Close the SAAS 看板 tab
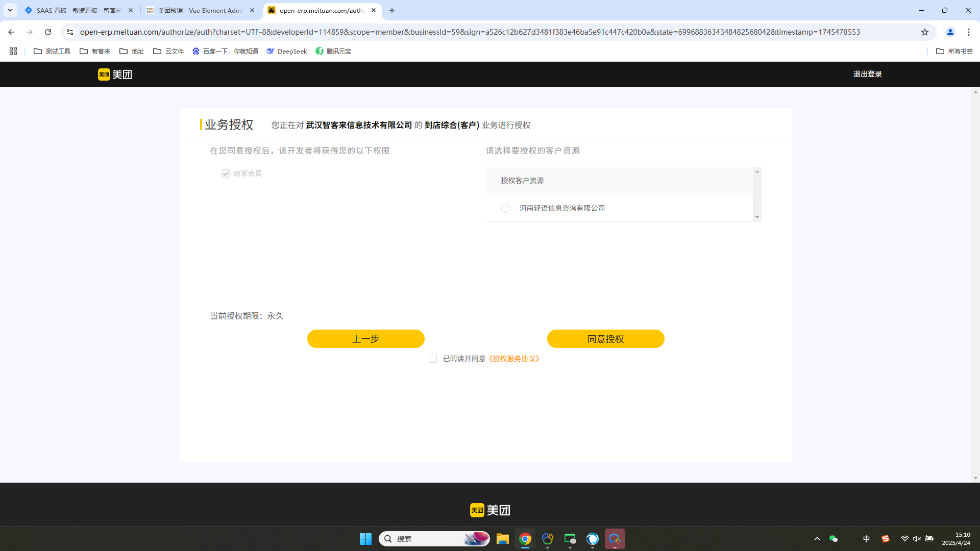Viewport: 980px width, 551px height. click(x=131, y=10)
